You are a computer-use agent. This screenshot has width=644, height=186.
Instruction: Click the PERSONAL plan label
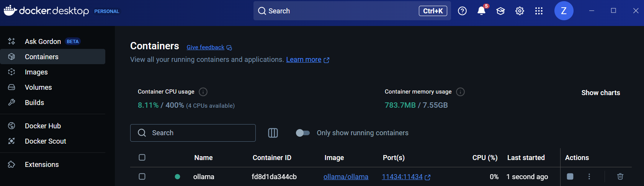pyautogui.click(x=107, y=11)
